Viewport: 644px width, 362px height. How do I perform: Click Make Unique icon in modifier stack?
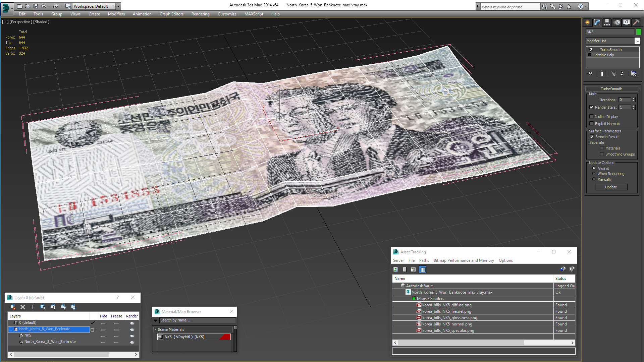tap(614, 74)
